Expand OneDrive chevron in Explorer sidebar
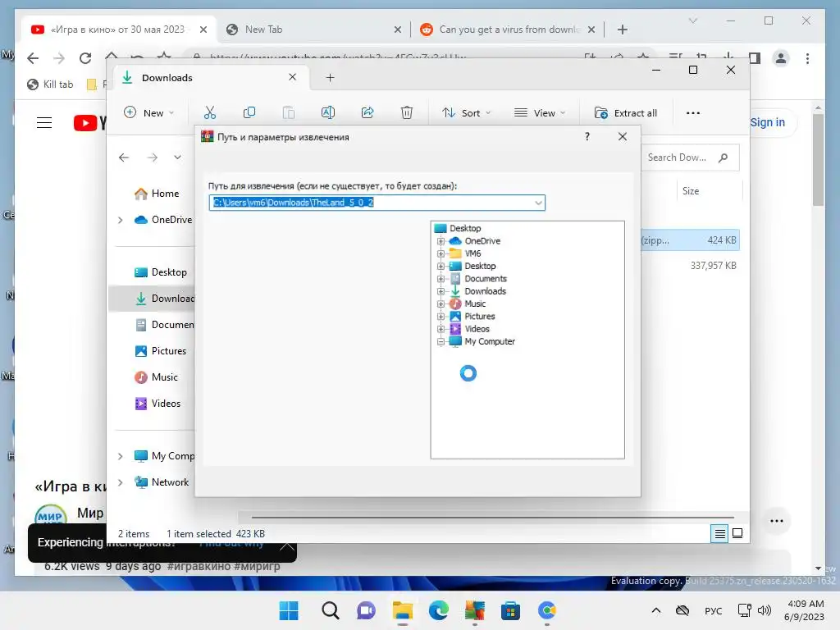The height and width of the screenshot is (630, 840). pyautogui.click(x=121, y=220)
